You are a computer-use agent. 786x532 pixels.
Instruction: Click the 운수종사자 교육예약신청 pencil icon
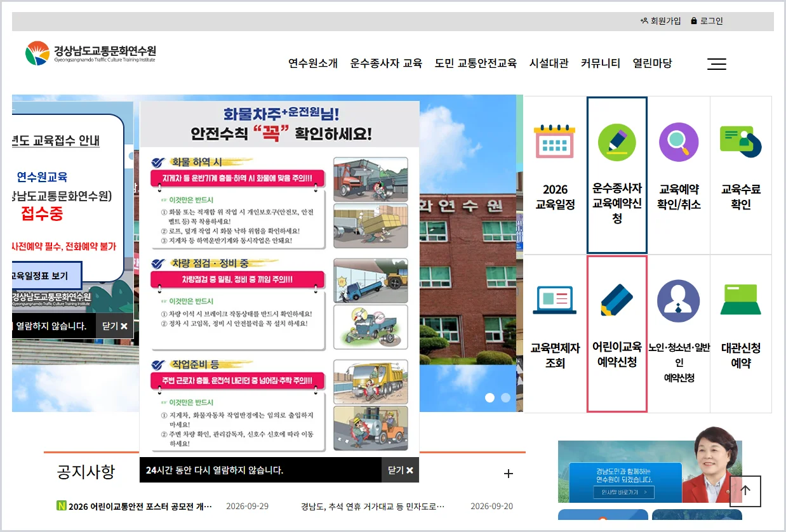click(616, 142)
